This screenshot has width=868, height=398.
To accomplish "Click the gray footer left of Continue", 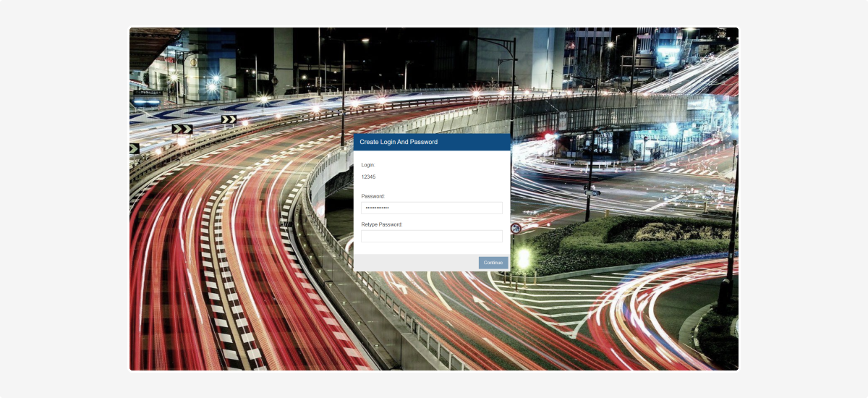I will [412, 263].
